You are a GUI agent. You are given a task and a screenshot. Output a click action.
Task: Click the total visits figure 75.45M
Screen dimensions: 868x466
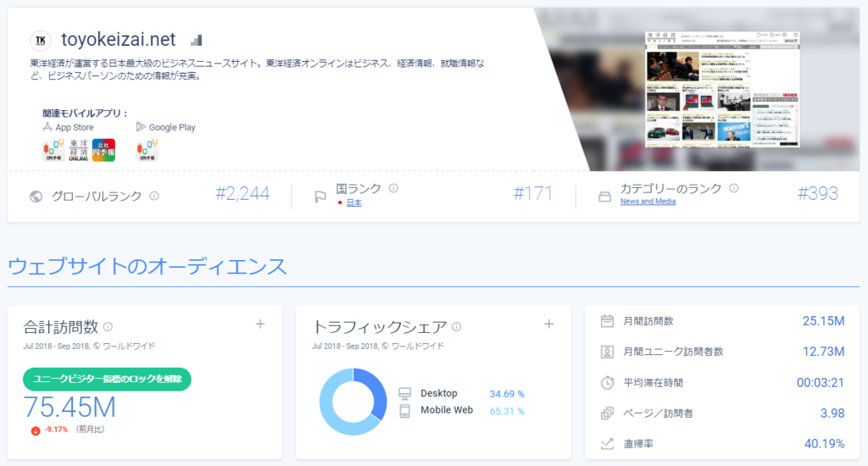click(x=70, y=408)
